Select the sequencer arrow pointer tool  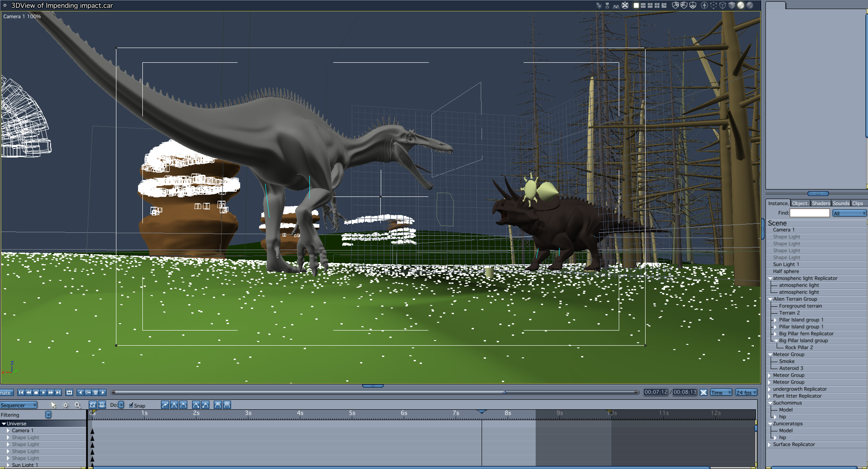click(x=53, y=405)
